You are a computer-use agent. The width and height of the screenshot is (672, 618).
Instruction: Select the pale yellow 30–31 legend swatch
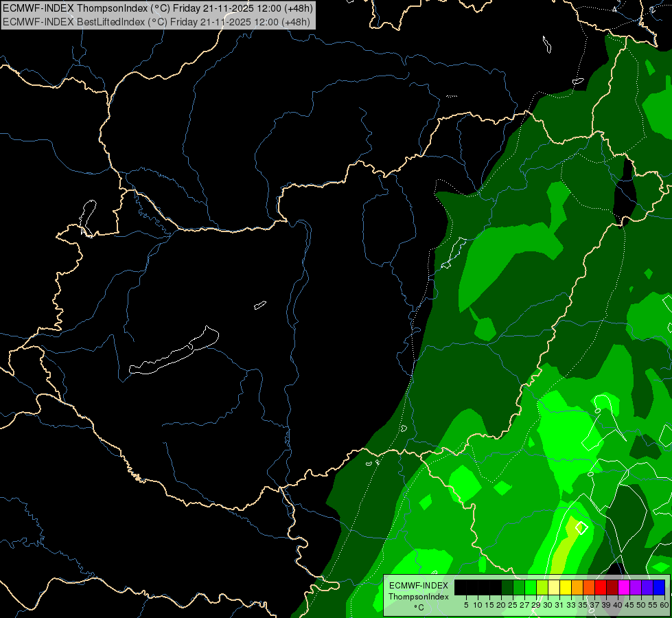pos(554,587)
